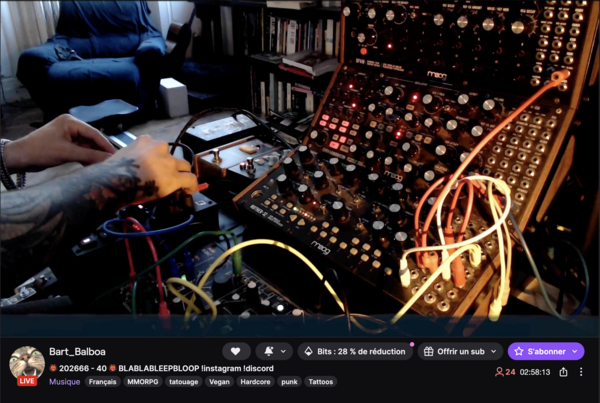Select the MMORPG tag
600x403 pixels.
tap(143, 382)
